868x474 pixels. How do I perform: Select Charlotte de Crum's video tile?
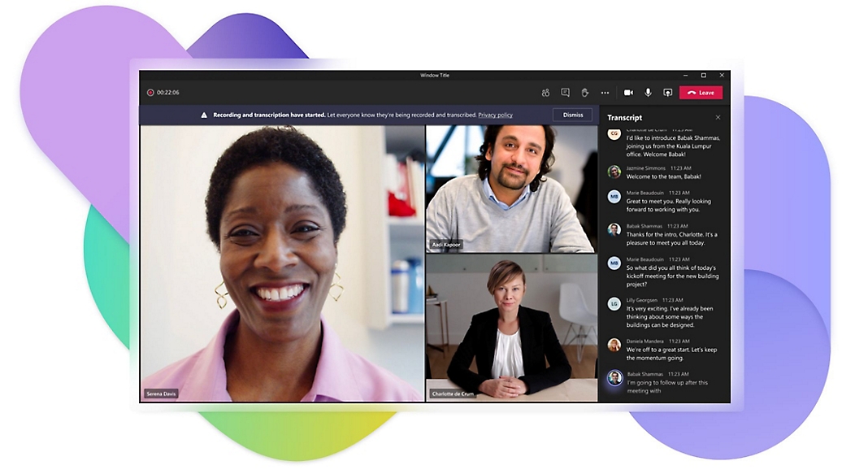(511, 327)
